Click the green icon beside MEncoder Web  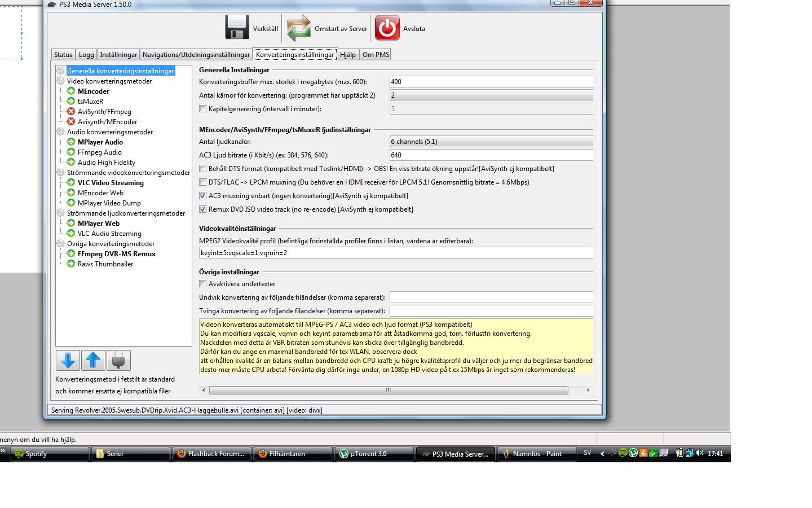(x=71, y=192)
